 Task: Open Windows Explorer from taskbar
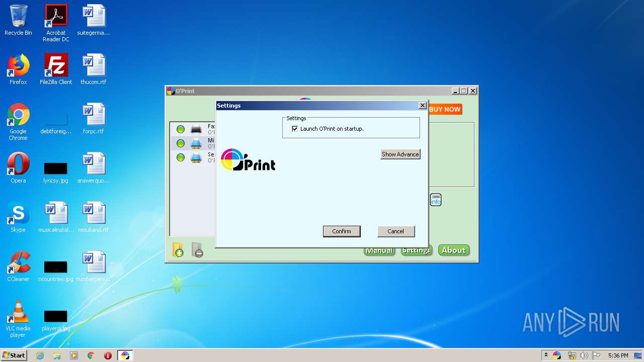click(57, 355)
